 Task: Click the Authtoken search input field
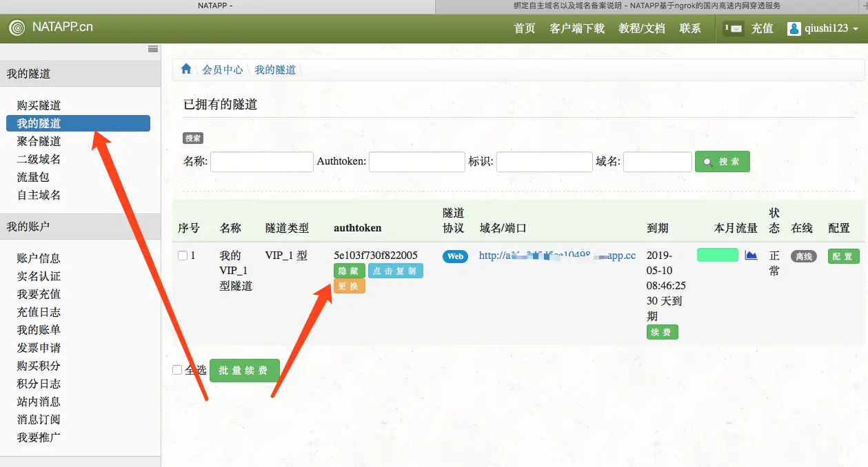tap(417, 162)
